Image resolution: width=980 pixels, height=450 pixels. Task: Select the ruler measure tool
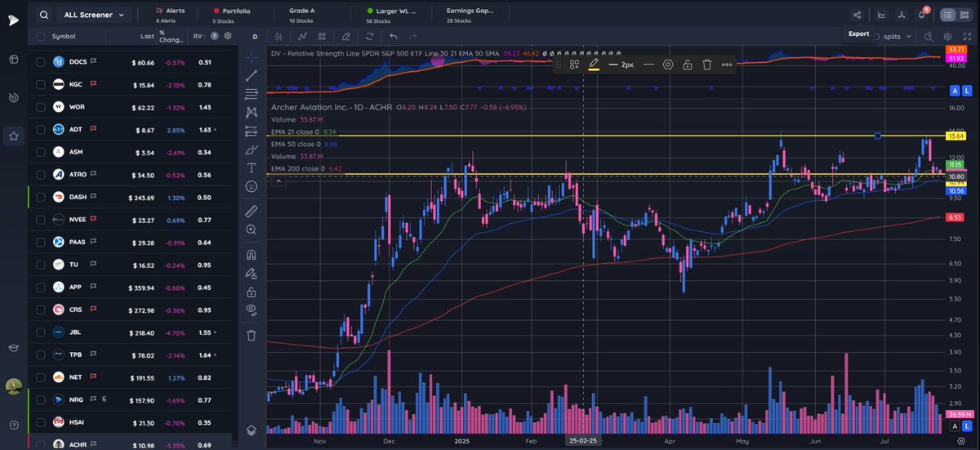[252, 211]
